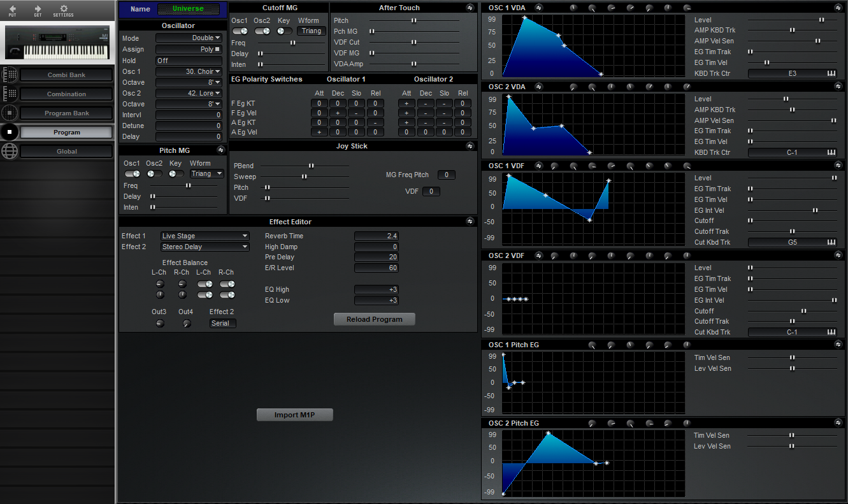Click the Pitch MG swap icon
848x504 pixels.
tap(220, 150)
